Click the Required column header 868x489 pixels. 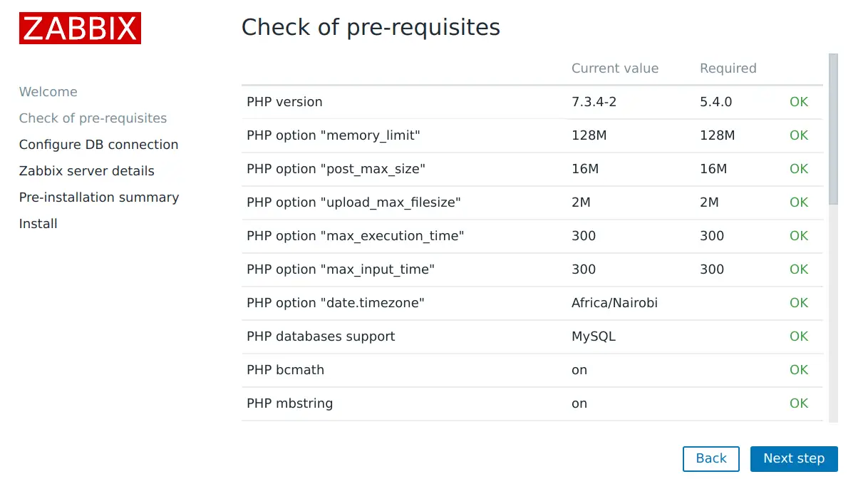728,68
